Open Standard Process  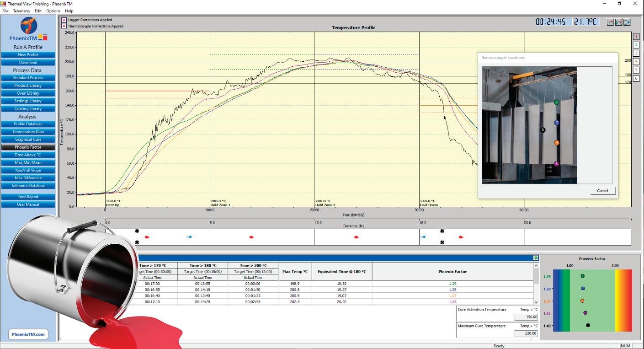point(28,78)
